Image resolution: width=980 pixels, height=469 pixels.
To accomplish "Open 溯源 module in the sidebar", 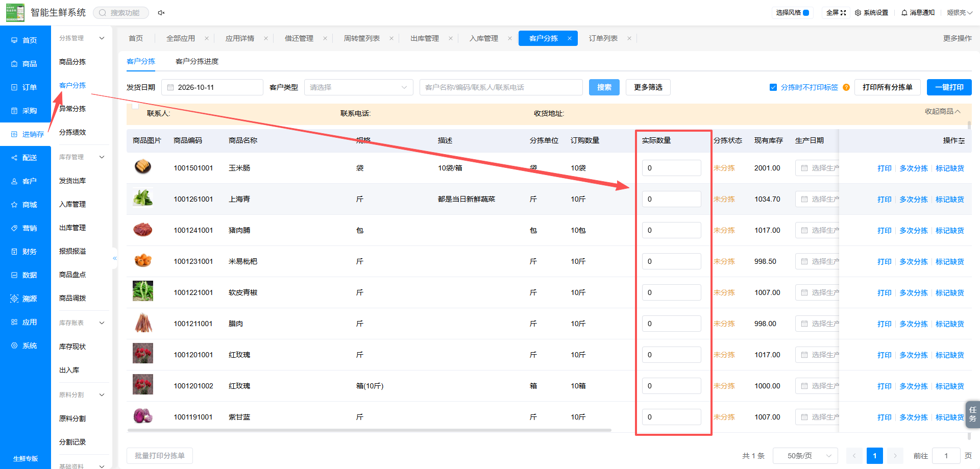I will tap(26, 299).
